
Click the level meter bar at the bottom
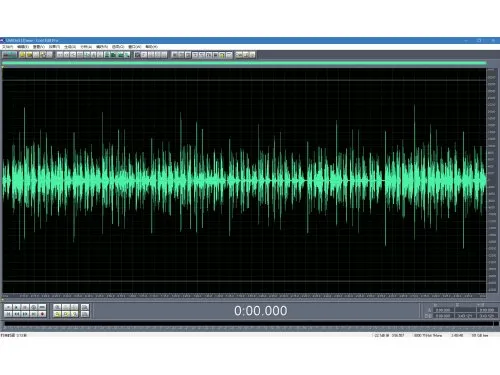(x=249, y=323)
